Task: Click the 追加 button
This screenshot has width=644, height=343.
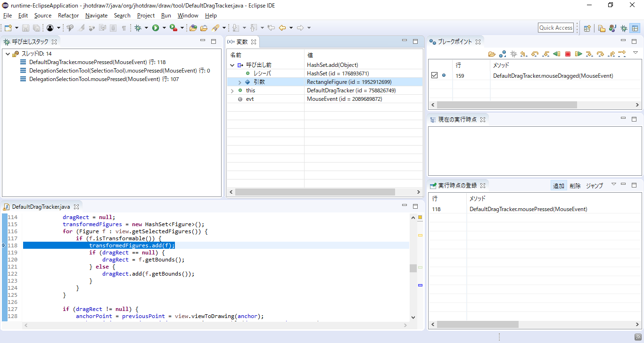Action: pos(559,186)
